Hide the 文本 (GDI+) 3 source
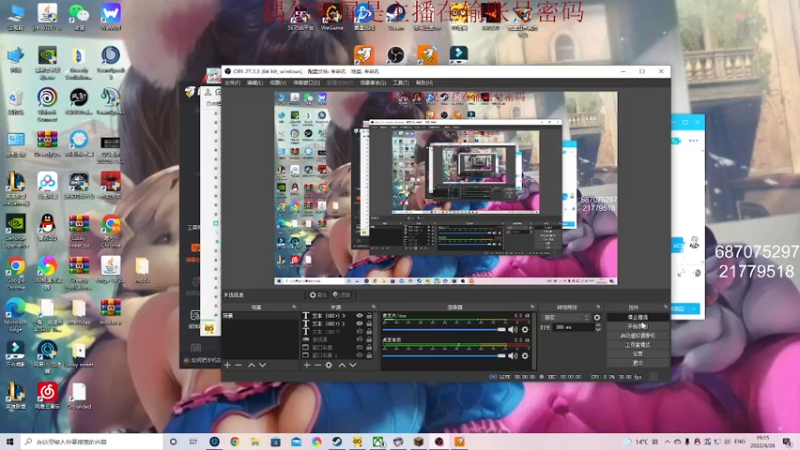 [x=360, y=316]
